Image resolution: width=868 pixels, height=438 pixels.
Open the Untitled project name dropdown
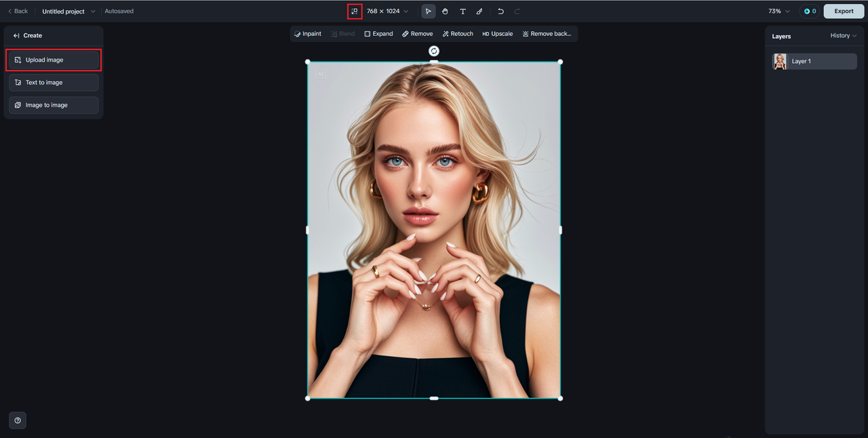pyautogui.click(x=68, y=12)
